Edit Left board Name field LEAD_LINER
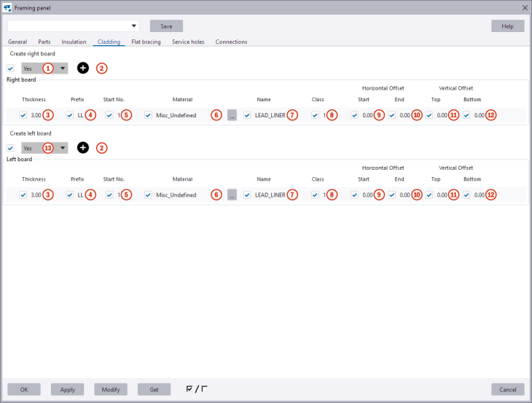Image resolution: width=532 pixels, height=403 pixels. [x=270, y=195]
